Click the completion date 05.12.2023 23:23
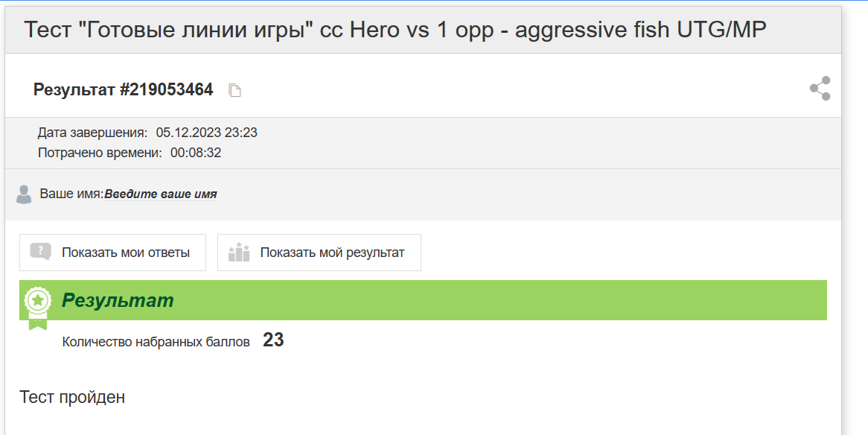868x435 pixels. pyautogui.click(x=206, y=133)
